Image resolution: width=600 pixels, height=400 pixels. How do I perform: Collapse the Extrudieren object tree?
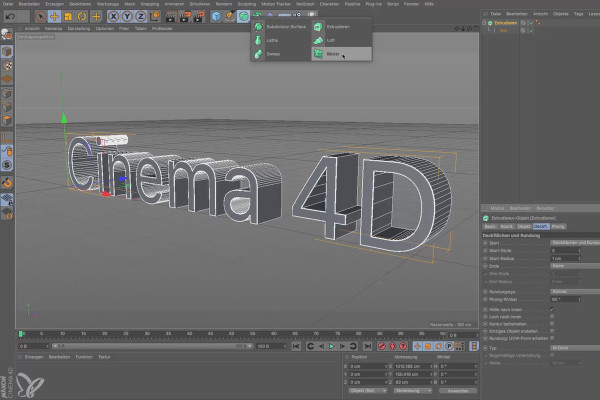coord(484,23)
